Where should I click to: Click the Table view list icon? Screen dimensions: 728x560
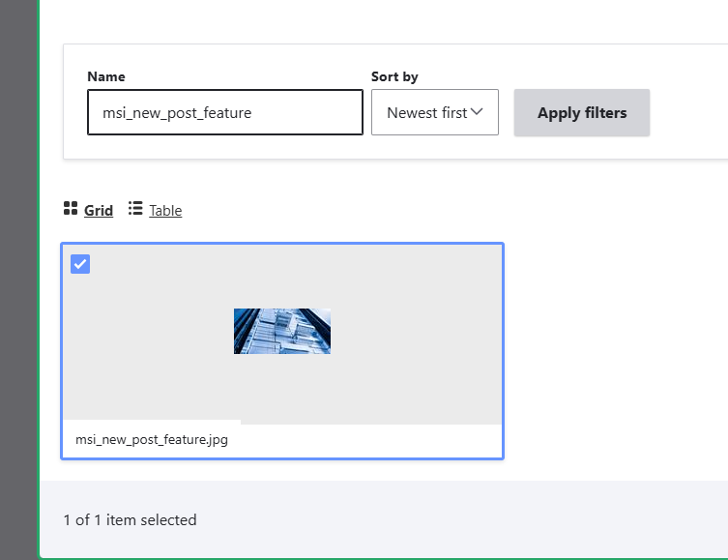coord(135,209)
